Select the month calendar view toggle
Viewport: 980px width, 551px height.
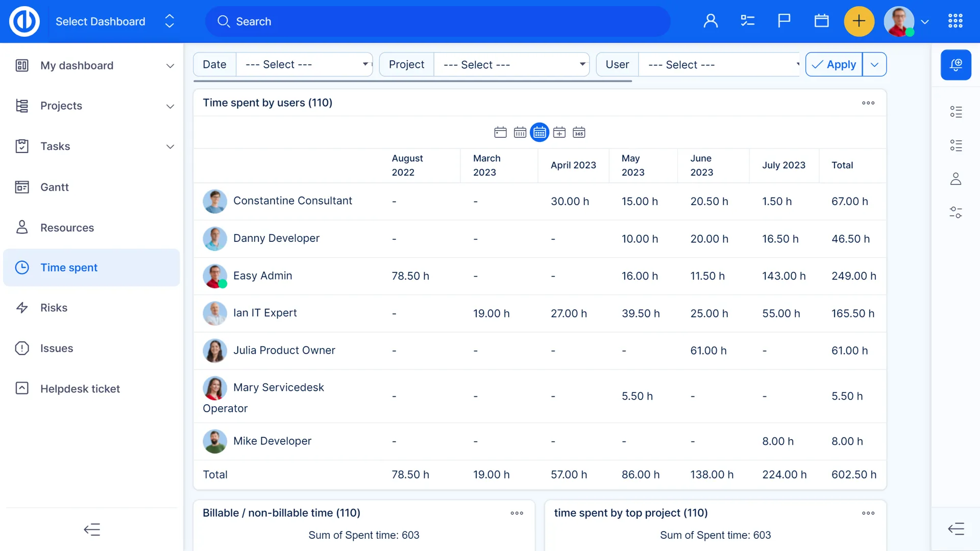(x=540, y=133)
